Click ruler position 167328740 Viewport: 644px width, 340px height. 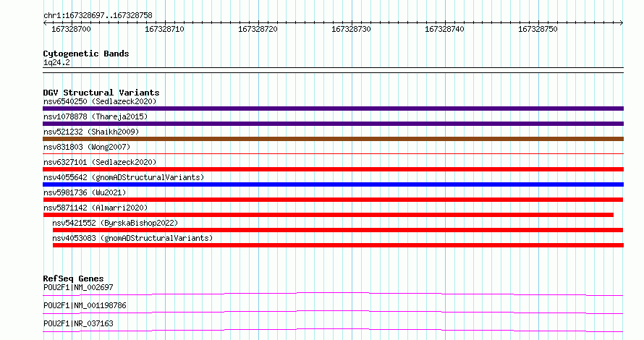click(x=444, y=29)
